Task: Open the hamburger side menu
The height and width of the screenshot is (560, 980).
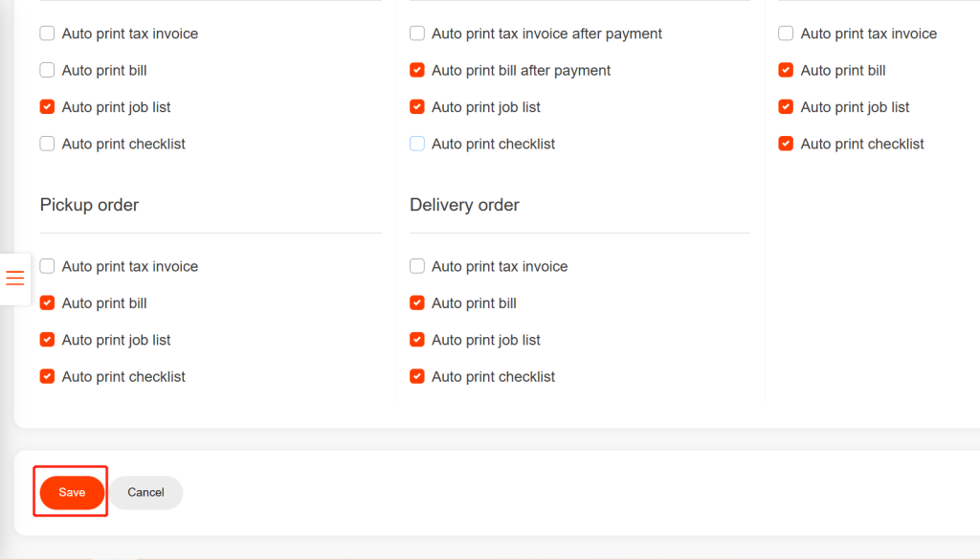Action: pos(15,279)
